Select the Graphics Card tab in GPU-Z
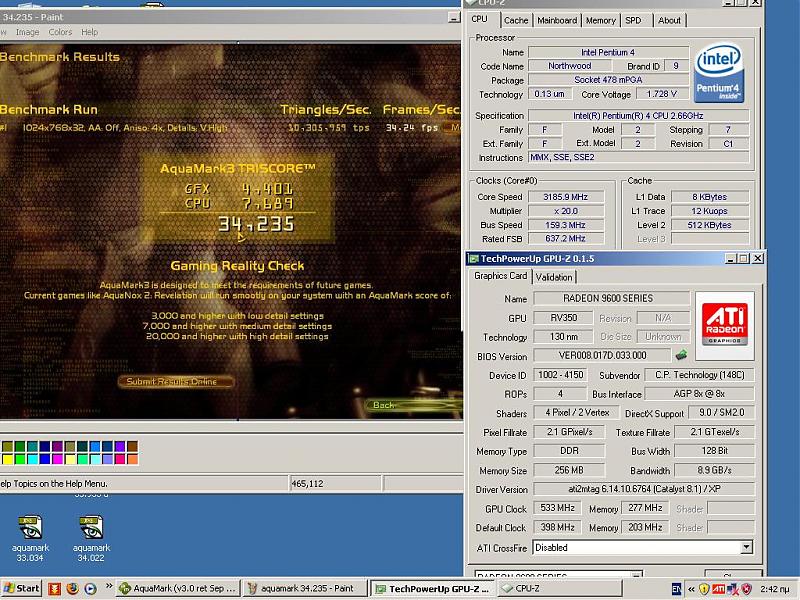The height and width of the screenshot is (600, 800). [x=501, y=276]
